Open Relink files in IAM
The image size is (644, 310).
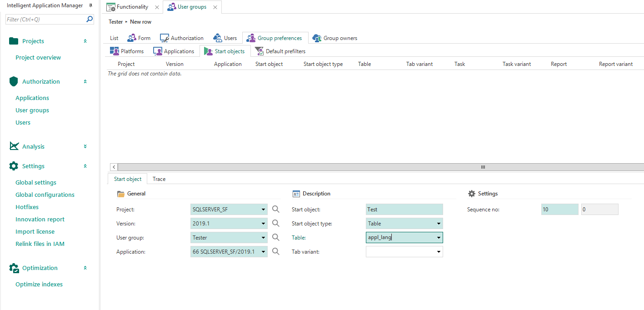[40, 244]
